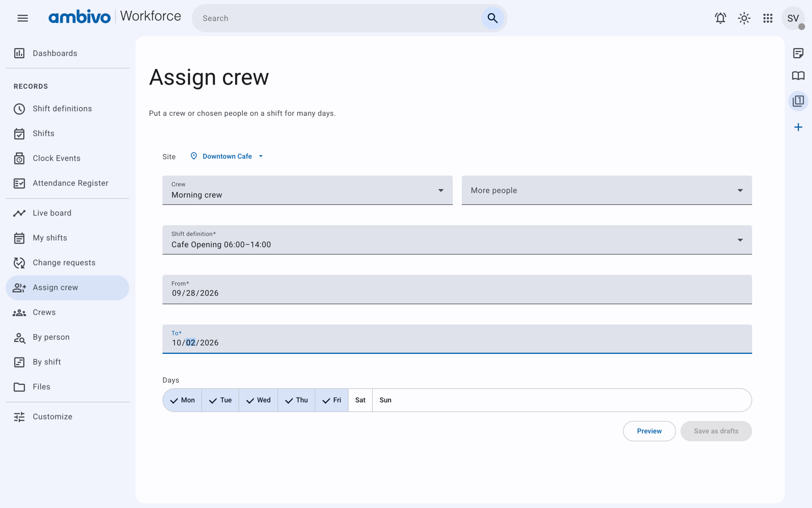Deselect the Mon day chip
812x508 pixels.
pos(182,400)
